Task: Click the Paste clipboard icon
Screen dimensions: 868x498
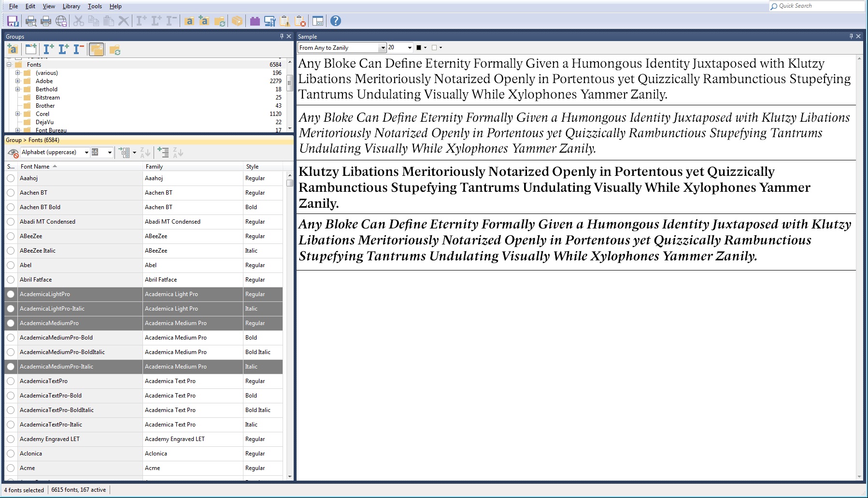Action: tap(109, 21)
